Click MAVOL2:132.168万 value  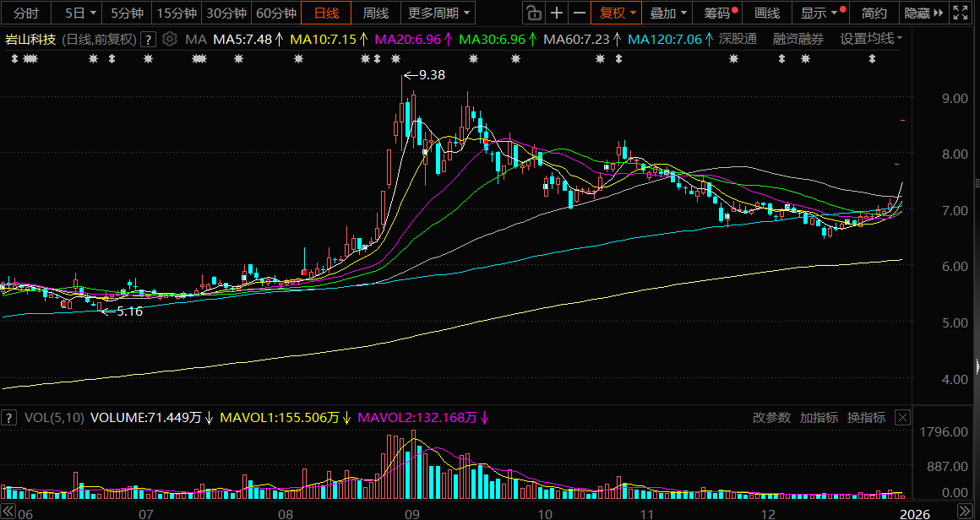point(416,418)
